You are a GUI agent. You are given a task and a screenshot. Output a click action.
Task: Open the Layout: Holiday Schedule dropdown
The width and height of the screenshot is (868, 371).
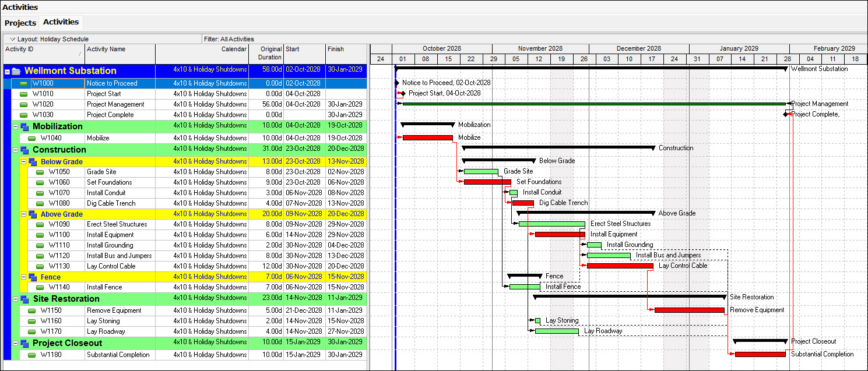(x=12, y=39)
